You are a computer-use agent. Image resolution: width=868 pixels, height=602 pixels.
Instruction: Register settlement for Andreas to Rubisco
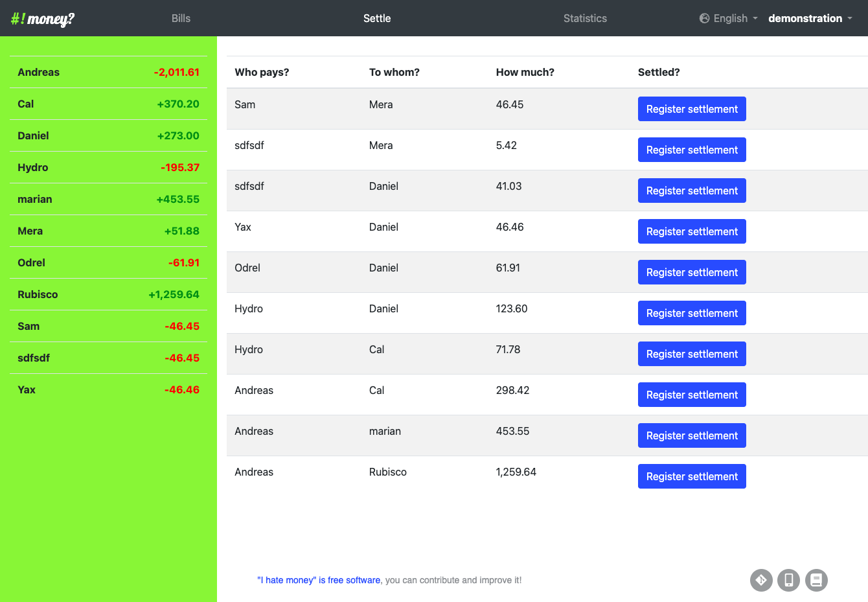tap(692, 476)
